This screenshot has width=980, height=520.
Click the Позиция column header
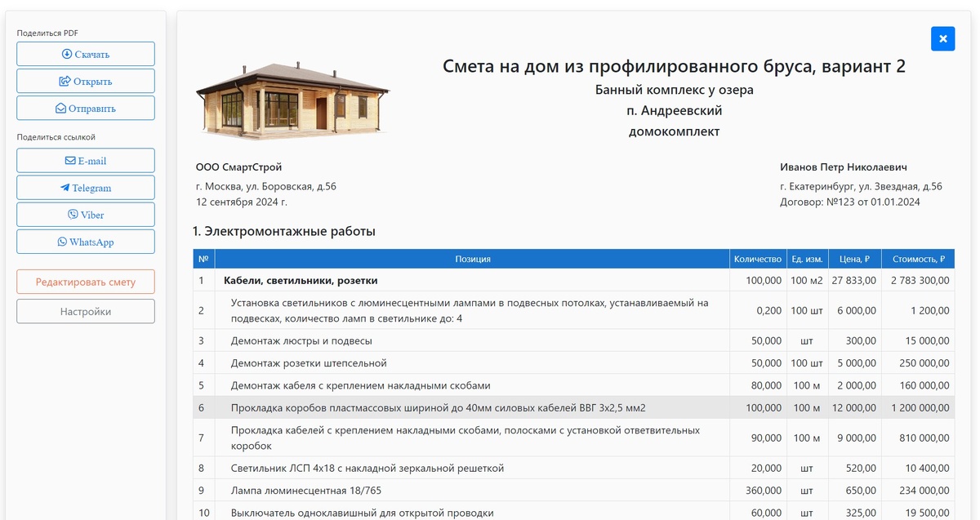click(x=473, y=259)
